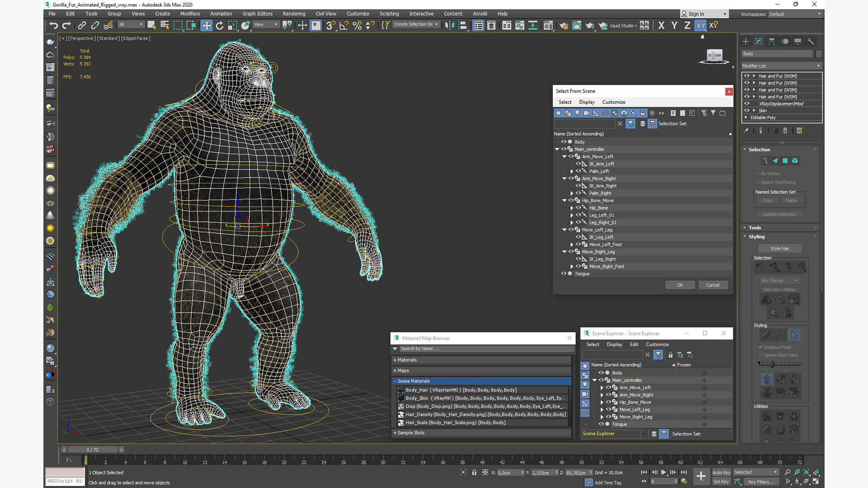Restrict transform to X axis
Viewport: 868px width, 488px height.
[661, 25]
